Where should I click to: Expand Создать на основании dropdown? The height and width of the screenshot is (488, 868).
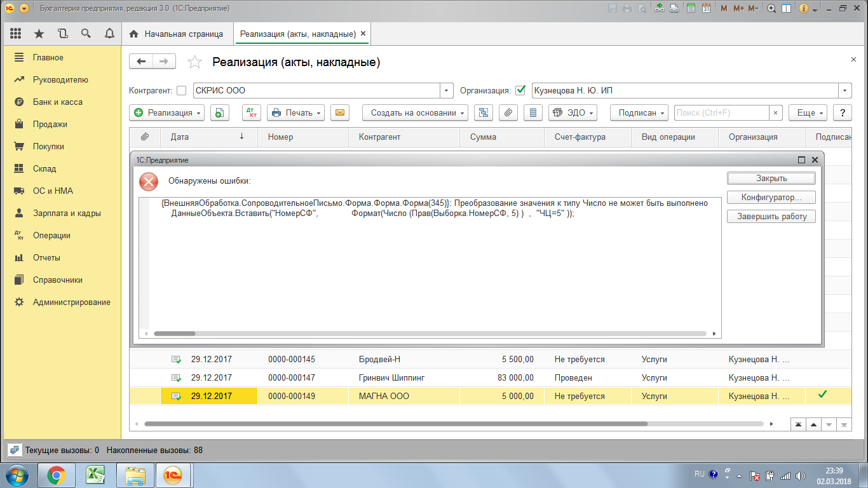[415, 112]
